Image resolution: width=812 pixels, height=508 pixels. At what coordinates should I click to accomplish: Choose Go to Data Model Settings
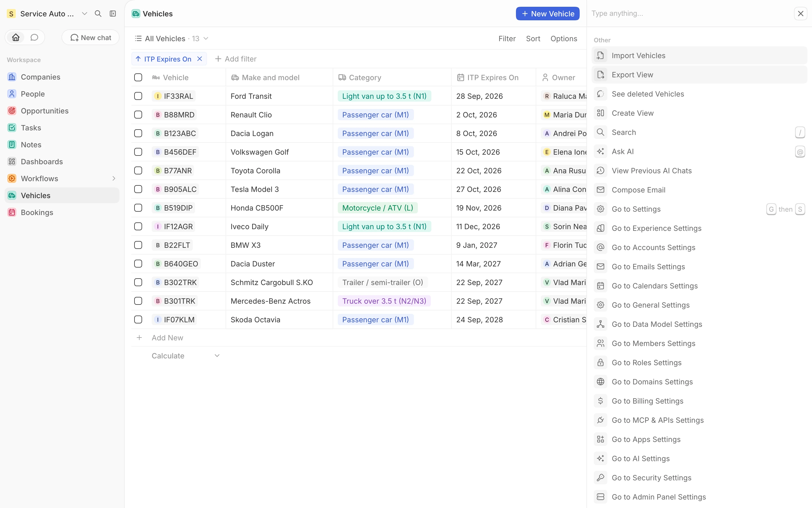(699, 324)
